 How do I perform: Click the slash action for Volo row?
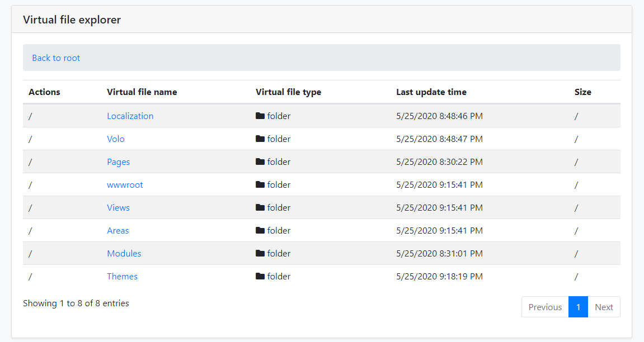click(30, 139)
